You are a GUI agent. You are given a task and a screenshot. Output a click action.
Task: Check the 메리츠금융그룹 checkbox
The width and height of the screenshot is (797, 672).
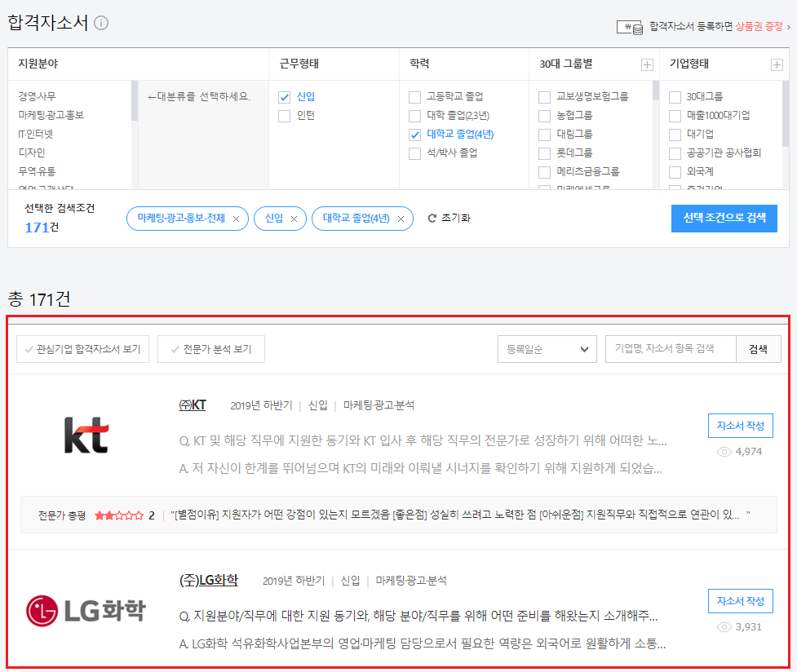[544, 172]
